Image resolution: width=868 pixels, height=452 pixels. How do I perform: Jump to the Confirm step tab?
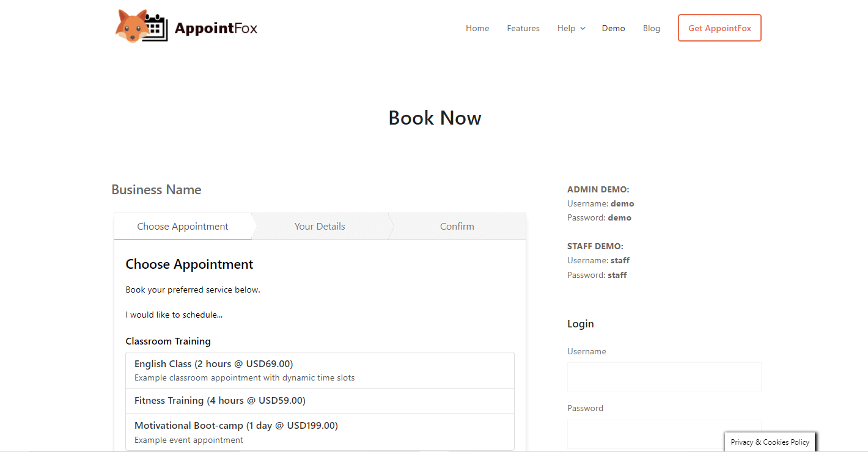[457, 227]
